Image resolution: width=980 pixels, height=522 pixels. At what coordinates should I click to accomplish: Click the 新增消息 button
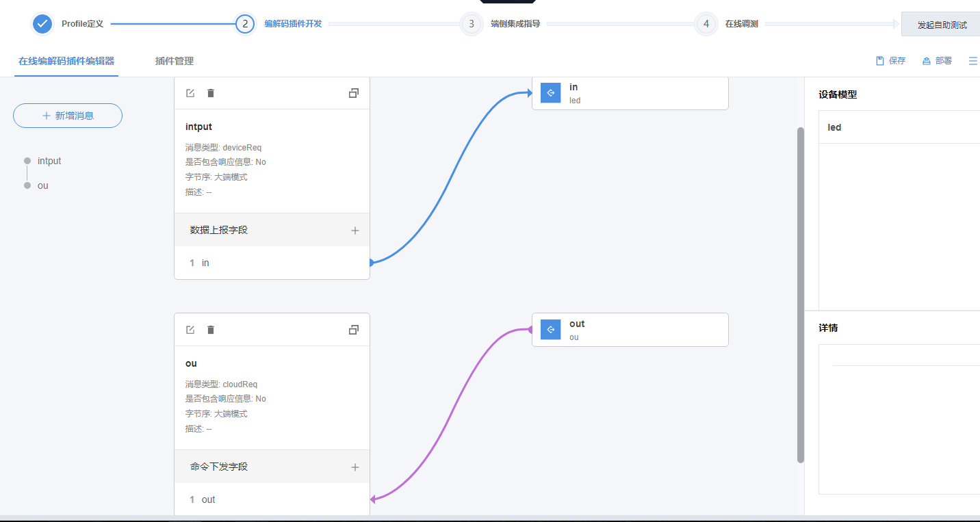coord(68,116)
